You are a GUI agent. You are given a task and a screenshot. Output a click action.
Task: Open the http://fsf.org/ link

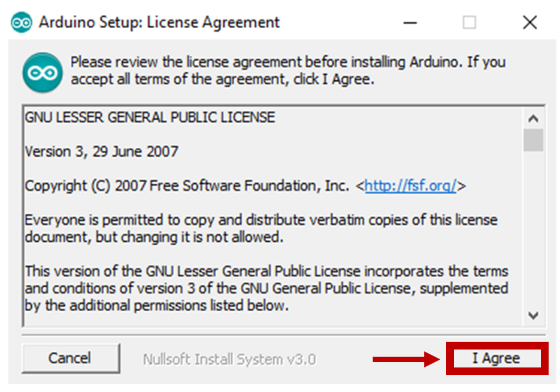tap(411, 186)
